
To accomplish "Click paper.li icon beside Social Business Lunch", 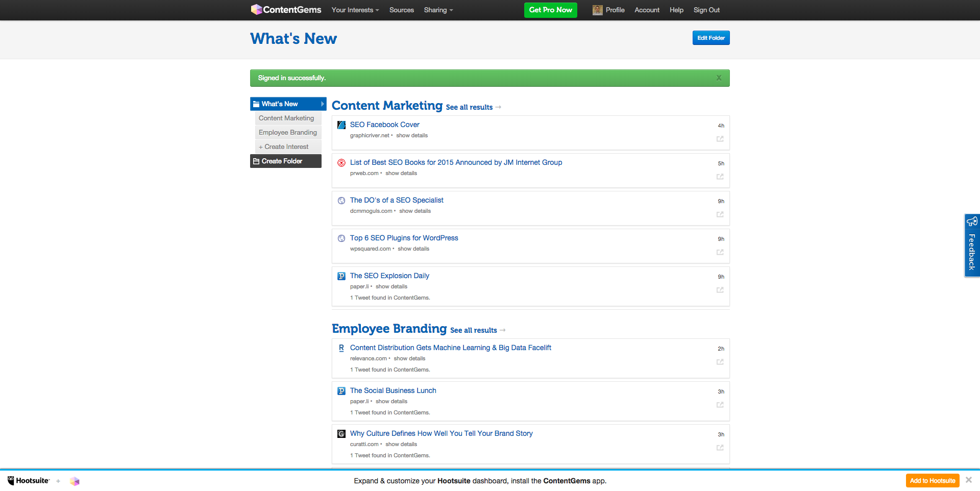I will 341,391.
